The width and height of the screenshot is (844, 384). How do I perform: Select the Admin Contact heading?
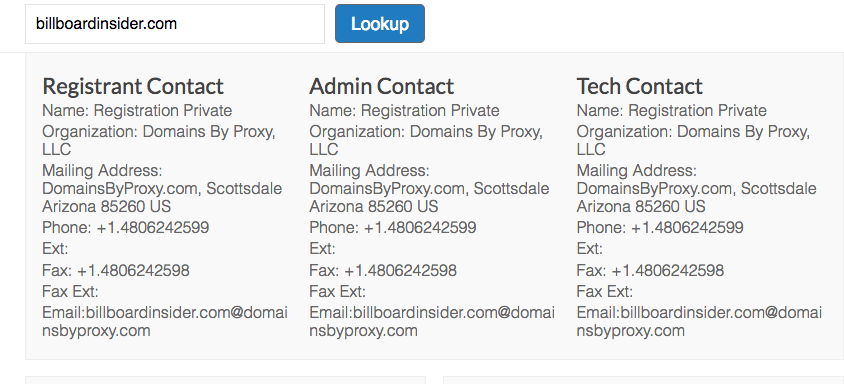point(382,86)
